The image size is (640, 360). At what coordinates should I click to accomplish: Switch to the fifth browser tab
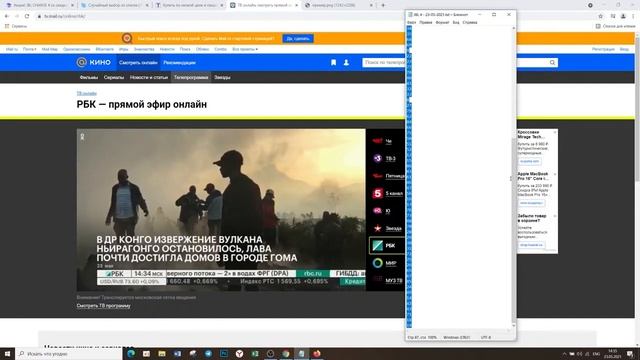339,5
